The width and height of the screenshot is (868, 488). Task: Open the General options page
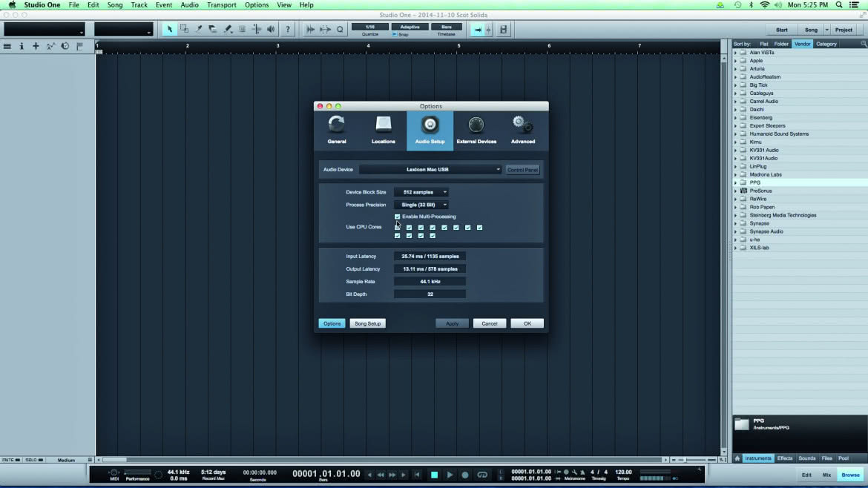tap(337, 131)
